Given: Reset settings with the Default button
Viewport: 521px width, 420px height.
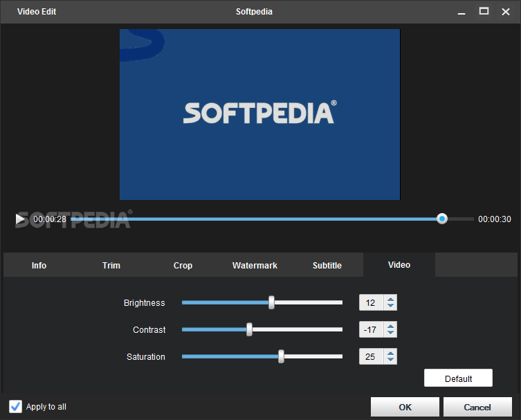Looking at the screenshot, I should [458, 378].
